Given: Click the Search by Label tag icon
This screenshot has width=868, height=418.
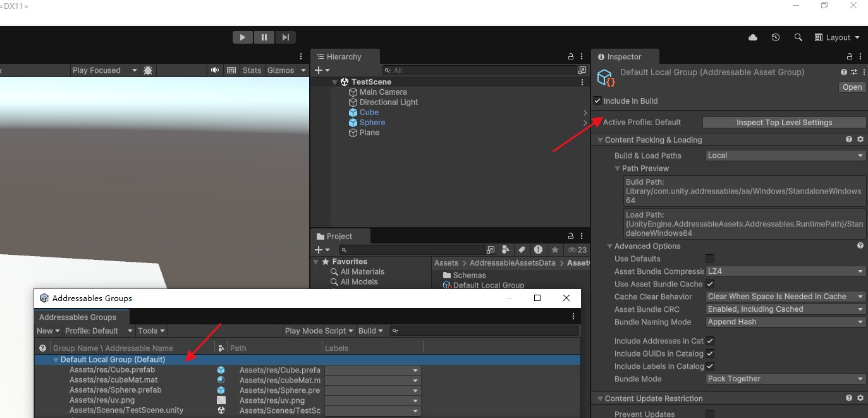Looking at the screenshot, I should [x=522, y=250].
